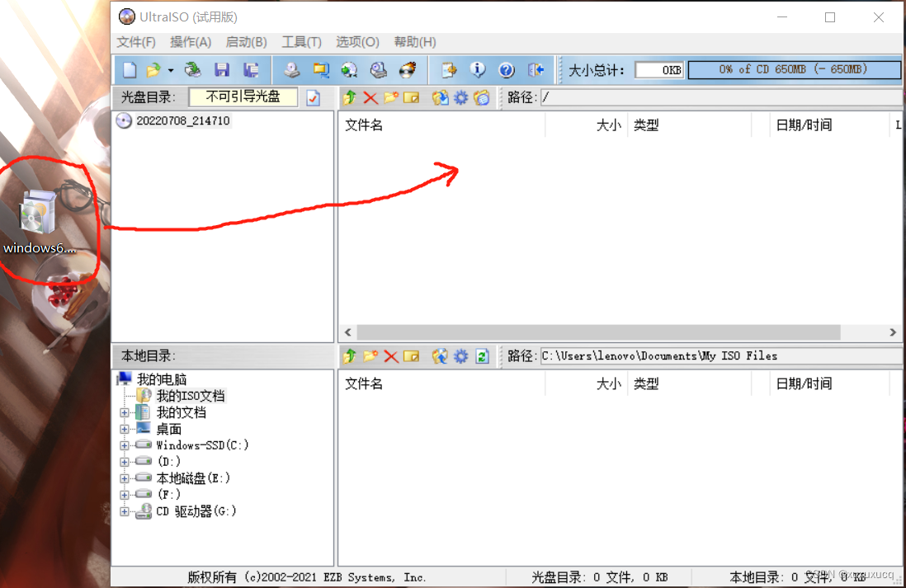906x588 pixels.
Task: Save the image with the floppy disk icon
Action: click(x=222, y=70)
